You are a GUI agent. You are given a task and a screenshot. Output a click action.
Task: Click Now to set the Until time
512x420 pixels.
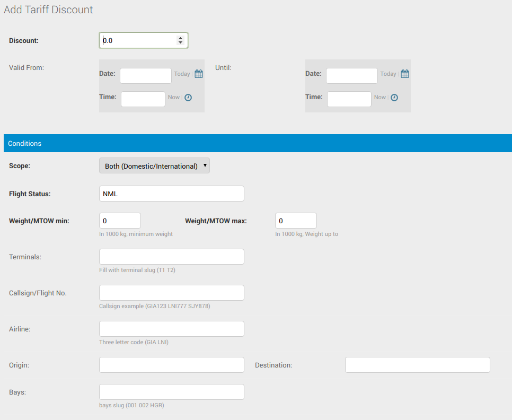click(x=379, y=98)
